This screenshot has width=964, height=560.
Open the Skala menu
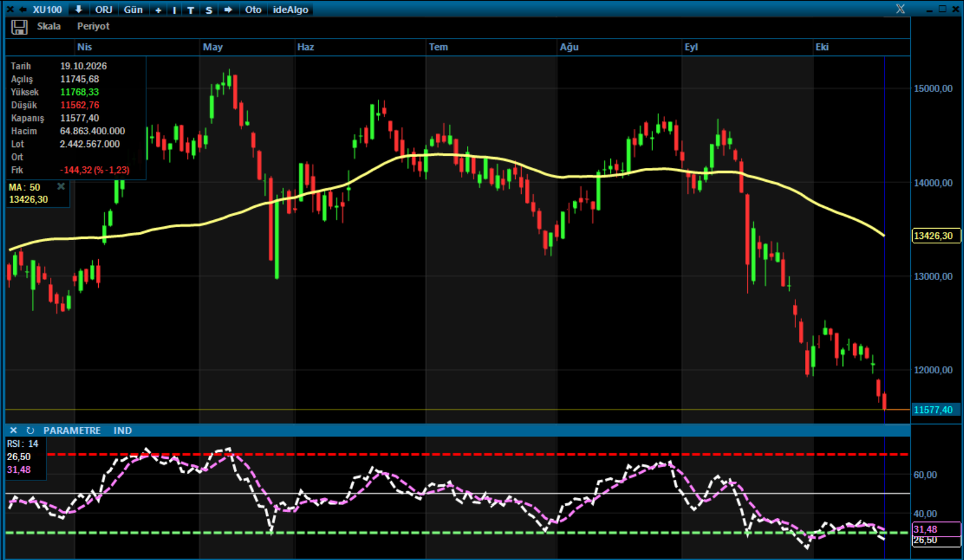click(49, 26)
